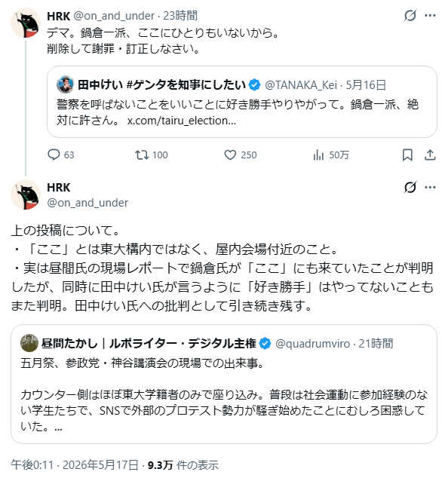
Task: Click the repost icon showing 100
Action: coord(143,155)
